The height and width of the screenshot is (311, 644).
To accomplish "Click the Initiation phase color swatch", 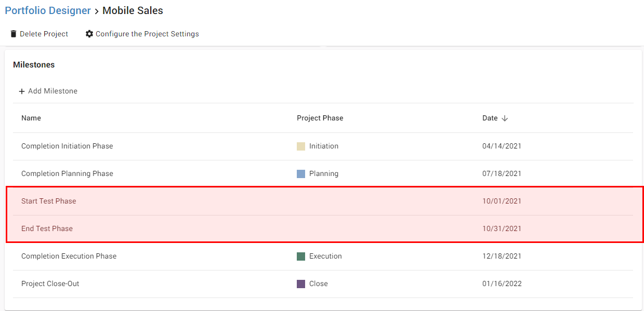I will pos(301,146).
